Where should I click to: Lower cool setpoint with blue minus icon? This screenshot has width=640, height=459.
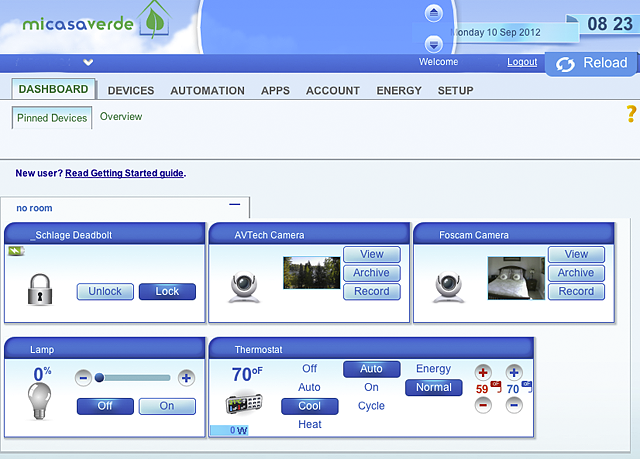point(514,405)
